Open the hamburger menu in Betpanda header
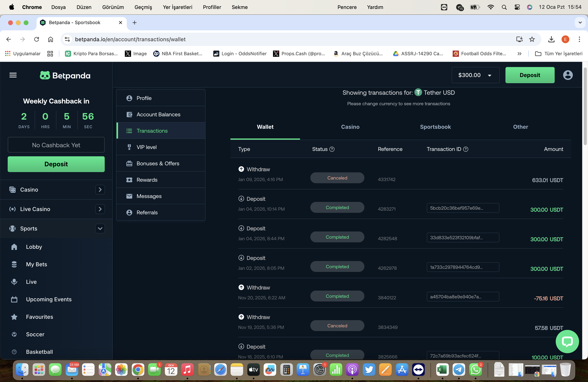This screenshot has width=588, height=382. click(13, 75)
